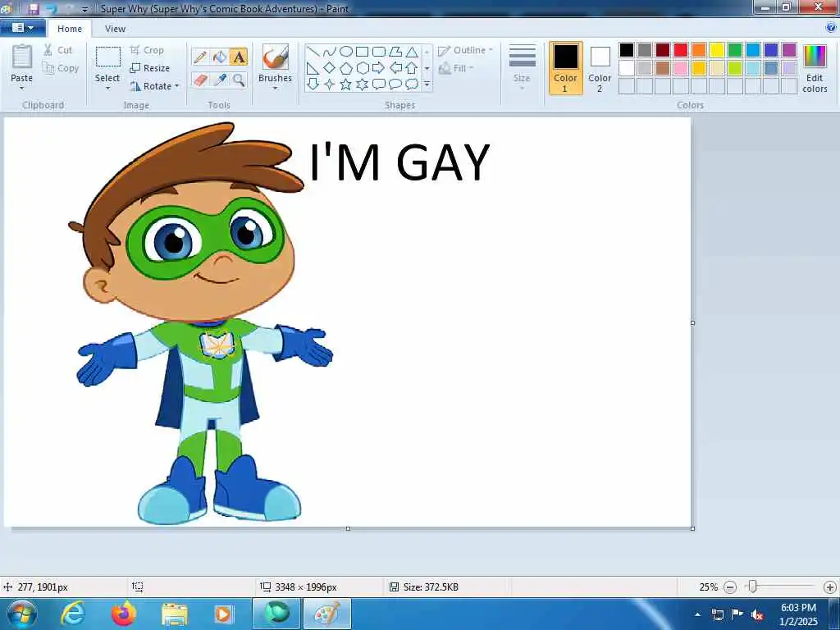Viewport: 840px width, 630px height.
Task: Expand the Select dropdown arrow
Action: [107, 89]
